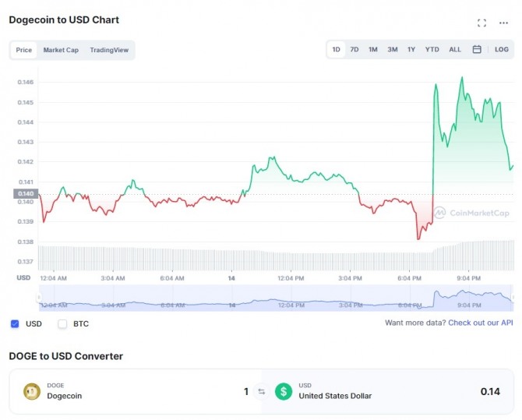Toggle LOG scale on the chart
The image size is (522, 420).
(502, 50)
